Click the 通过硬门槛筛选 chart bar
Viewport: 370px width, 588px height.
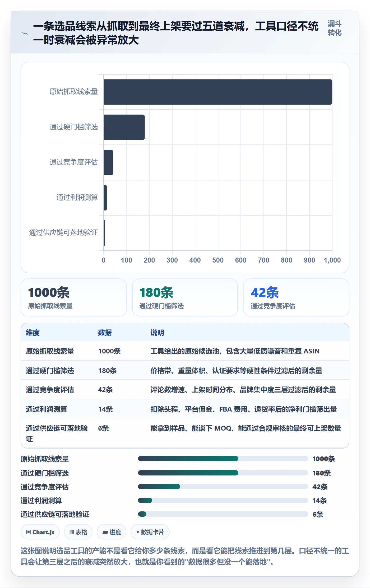[124, 127]
